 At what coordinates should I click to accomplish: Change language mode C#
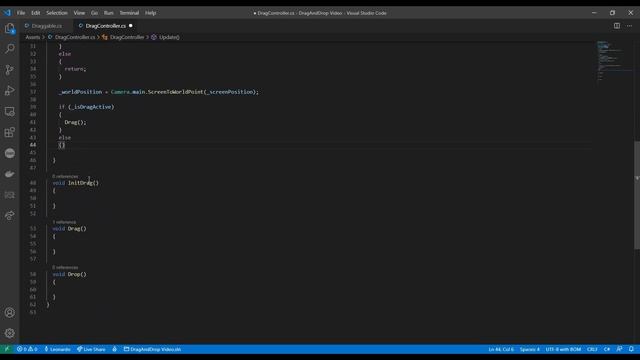pyautogui.click(x=607, y=349)
